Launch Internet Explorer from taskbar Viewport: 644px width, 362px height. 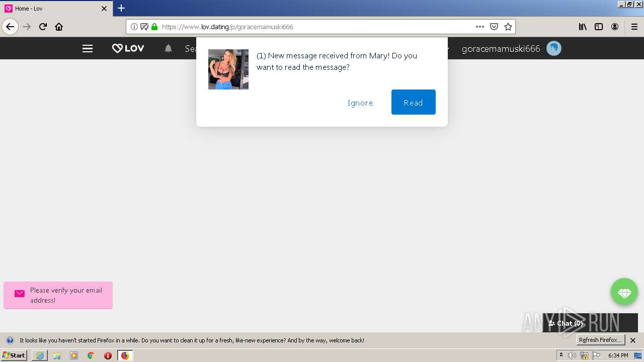click(x=40, y=355)
